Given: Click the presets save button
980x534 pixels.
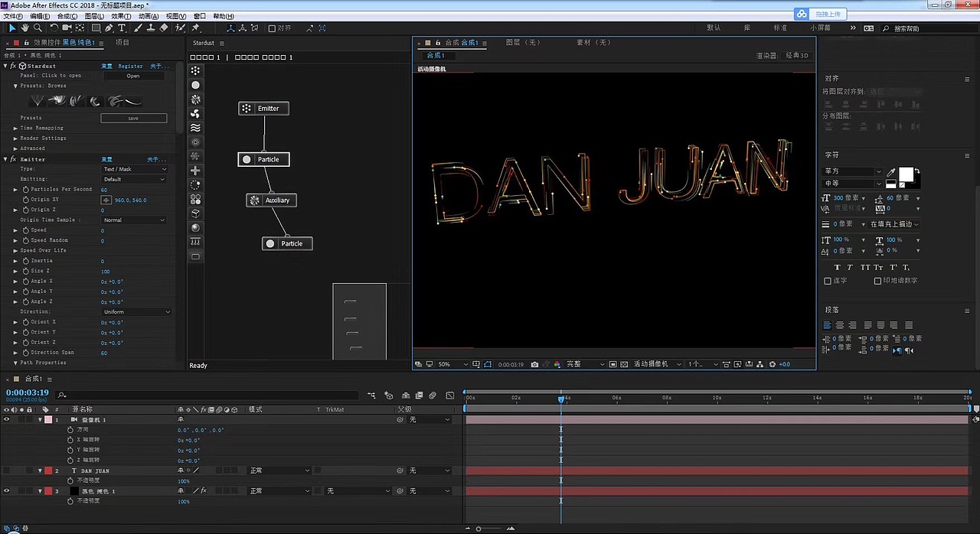Looking at the screenshot, I should click(x=133, y=118).
